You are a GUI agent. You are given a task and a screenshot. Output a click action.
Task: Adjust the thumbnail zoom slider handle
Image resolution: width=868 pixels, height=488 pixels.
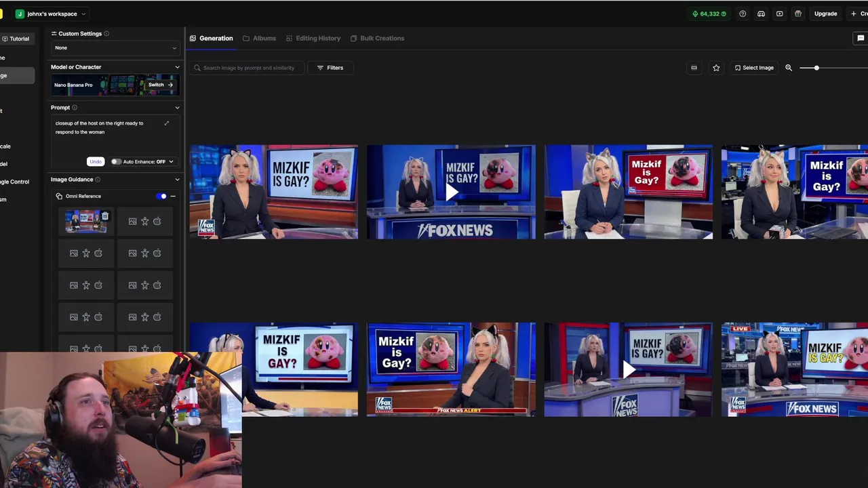click(x=816, y=68)
